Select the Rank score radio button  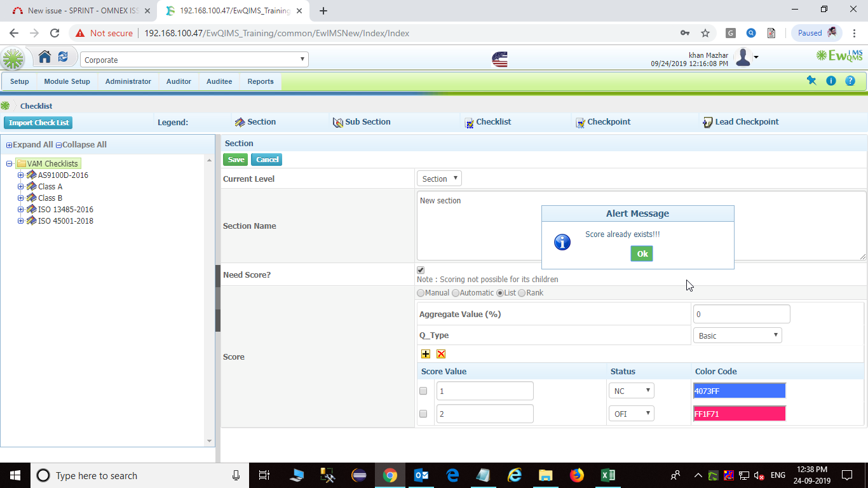point(522,293)
